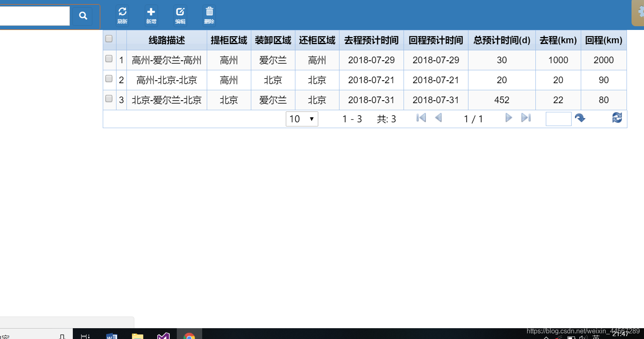Click the 刷新 refresh toolbar icon
The width and height of the screenshot is (644, 339).
coord(122,15)
